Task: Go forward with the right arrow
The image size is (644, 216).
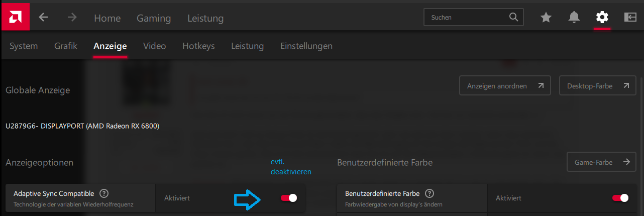Action: (72, 18)
